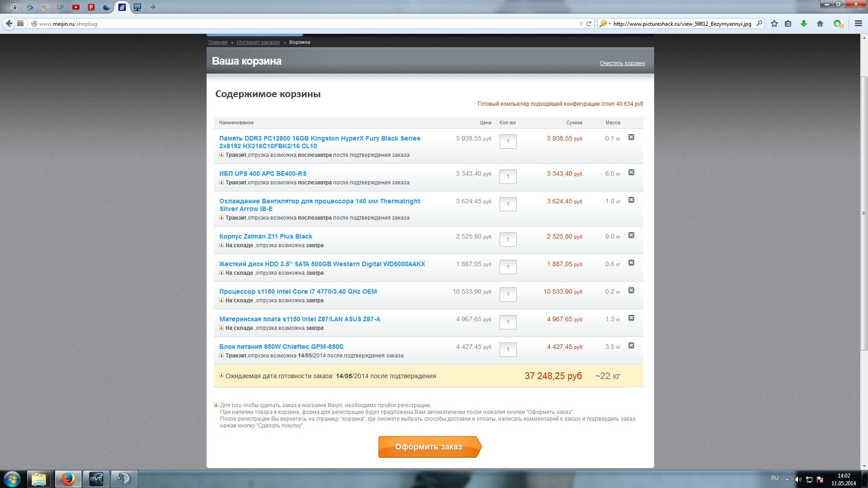The image size is (868, 488).
Task: Click the site identity globe icon in the address bar
Action: [x=34, y=23]
